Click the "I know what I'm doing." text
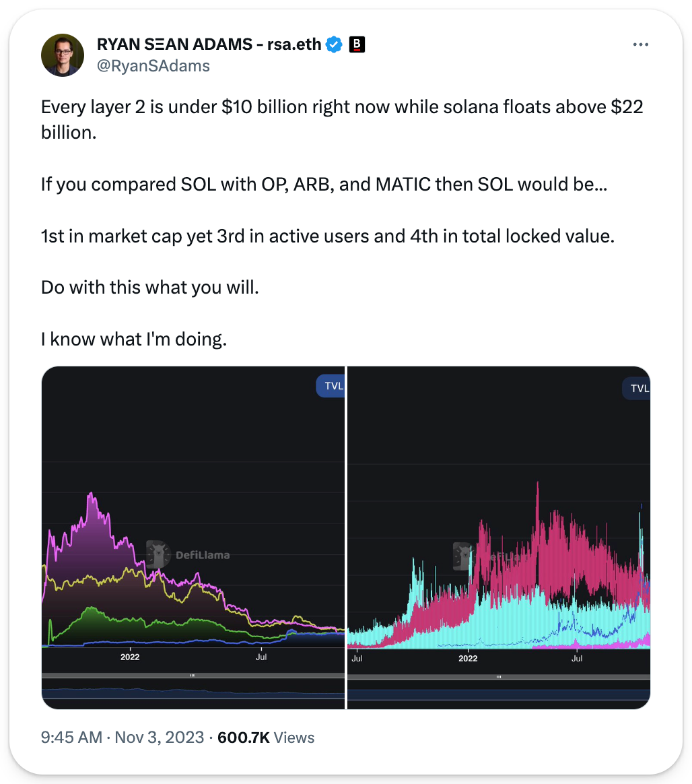 click(x=134, y=339)
